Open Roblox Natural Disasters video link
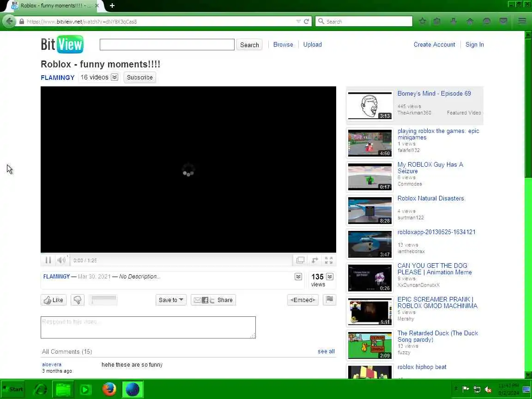532x399 pixels. coord(431,198)
